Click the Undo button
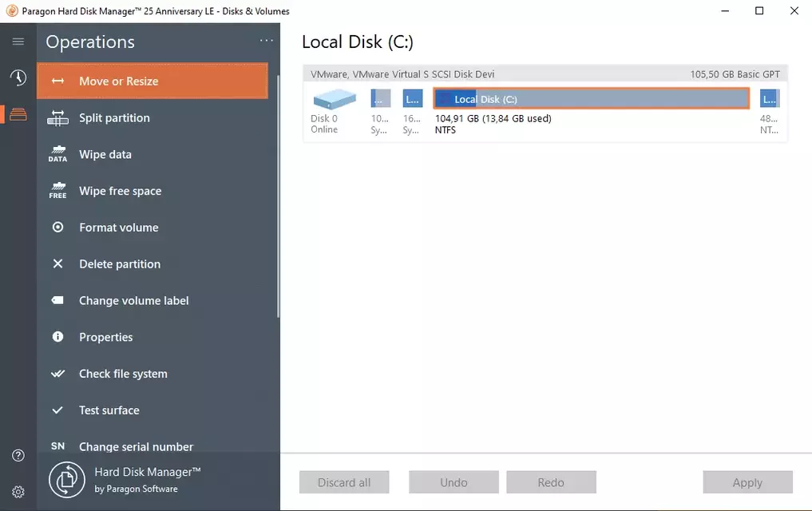812x511 pixels. (x=454, y=482)
